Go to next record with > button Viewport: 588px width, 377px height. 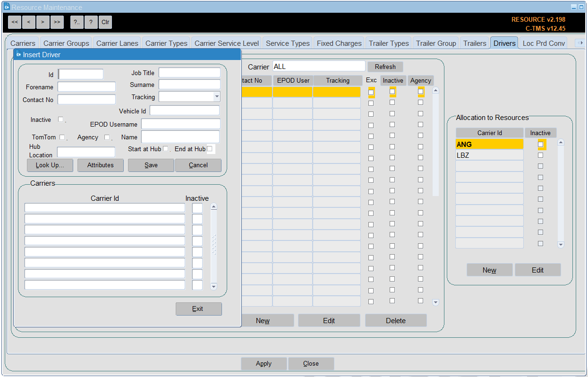click(43, 22)
